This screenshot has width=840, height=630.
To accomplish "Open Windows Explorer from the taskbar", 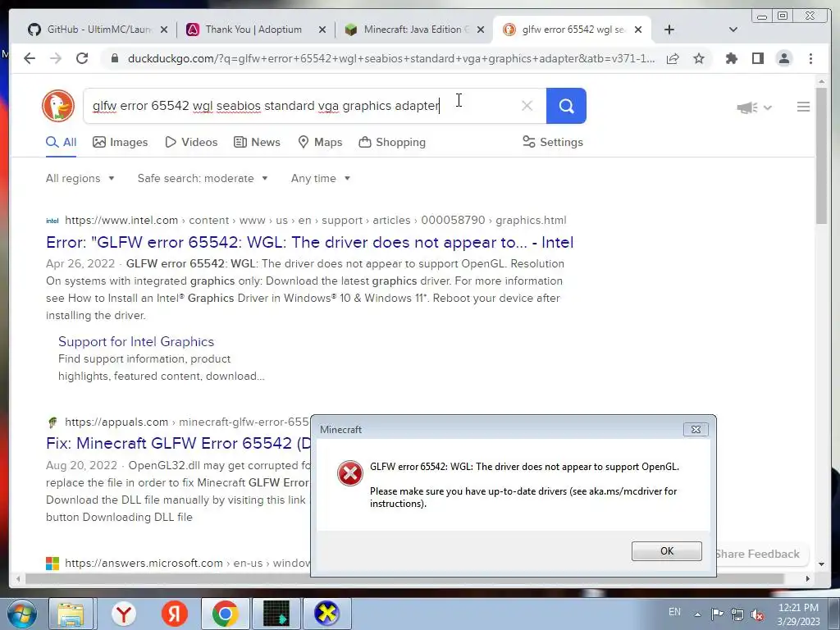I will coord(71,614).
